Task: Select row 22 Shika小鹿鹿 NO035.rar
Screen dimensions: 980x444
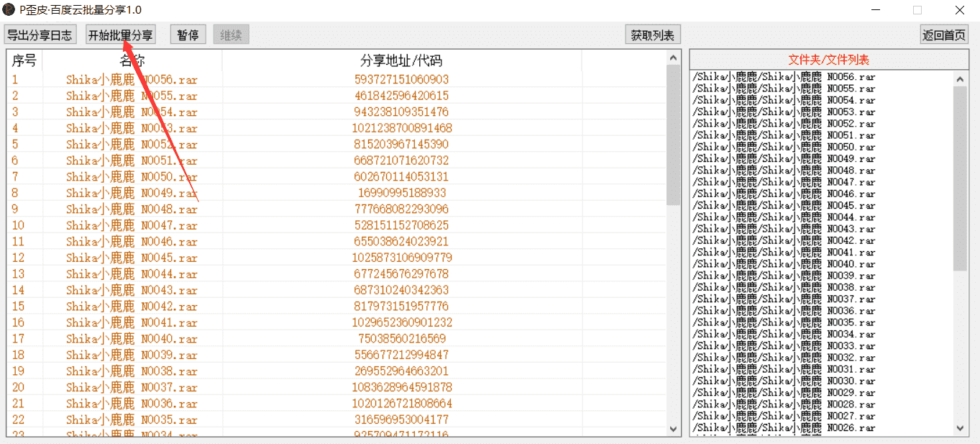Action: coord(132,420)
